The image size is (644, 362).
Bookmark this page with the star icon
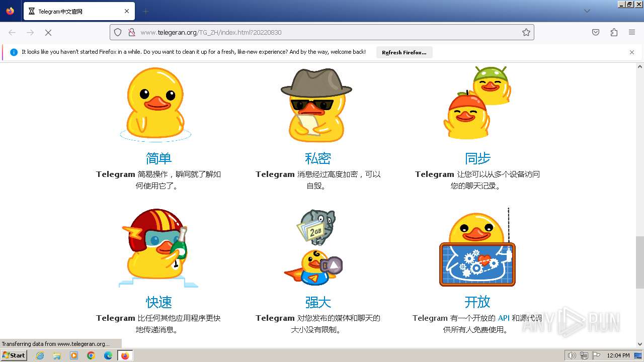tap(526, 32)
